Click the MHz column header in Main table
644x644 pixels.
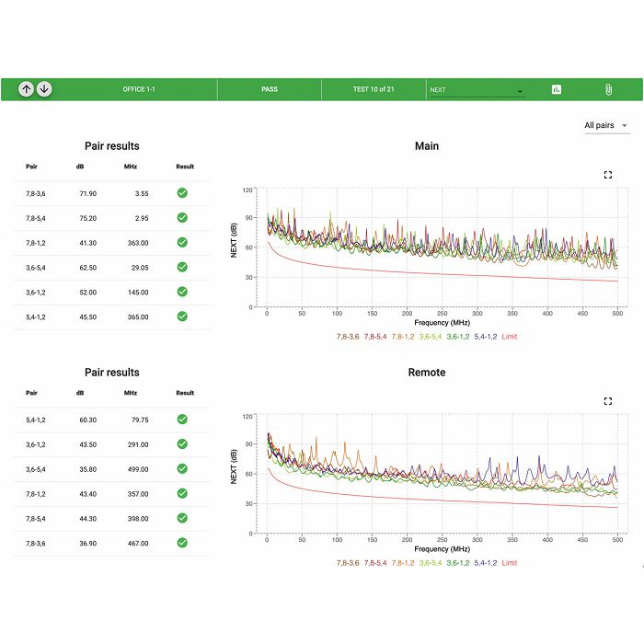click(131, 167)
